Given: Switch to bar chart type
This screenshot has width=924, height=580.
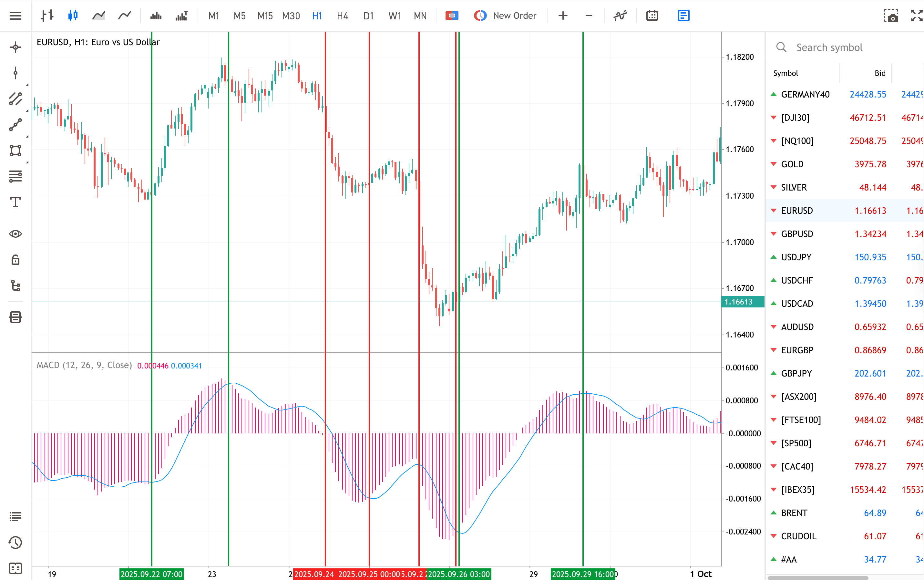Looking at the screenshot, I should click(x=47, y=16).
